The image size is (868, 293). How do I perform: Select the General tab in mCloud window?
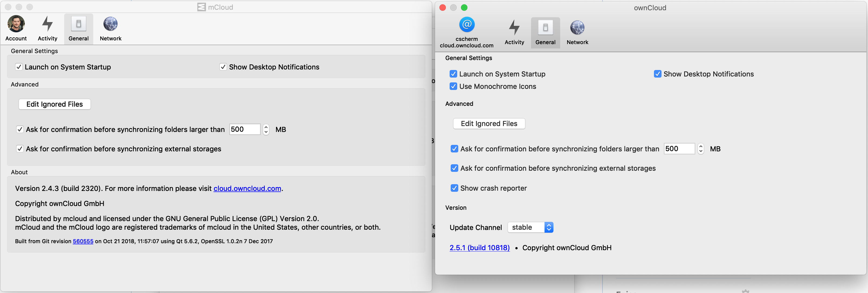(x=78, y=29)
